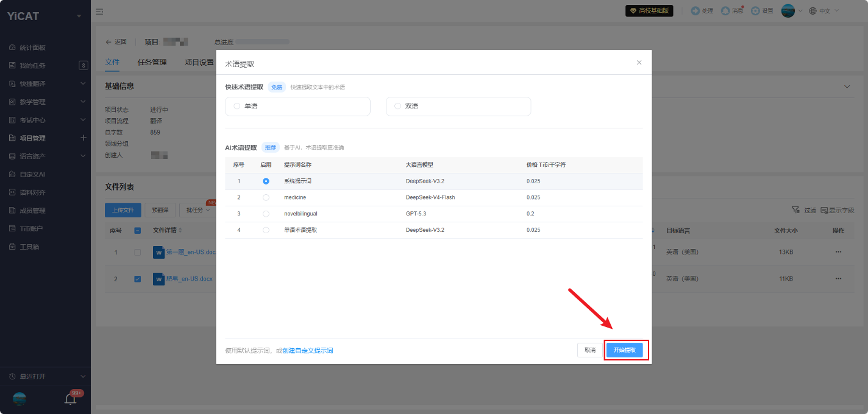This screenshot has width=868, height=414.
Task: Click the notification bell with 99+ badge
Action: pyautogui.click(x=71, y=399)
